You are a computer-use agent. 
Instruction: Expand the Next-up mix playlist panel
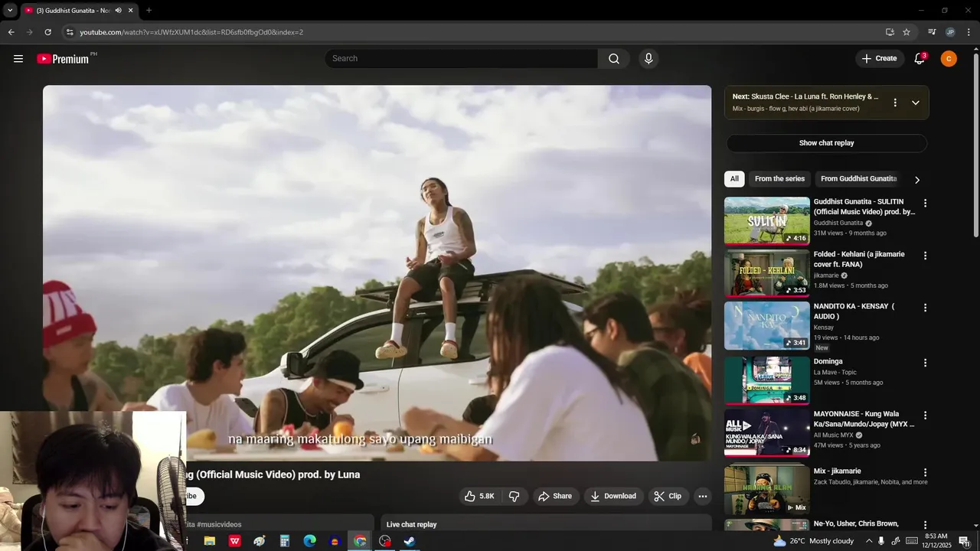[916, 103]
